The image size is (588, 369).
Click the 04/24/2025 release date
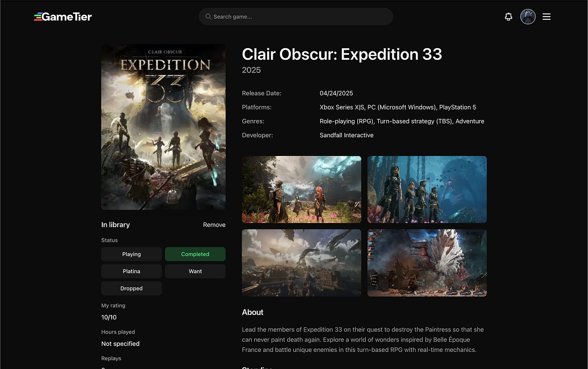(x=336, y=93)
